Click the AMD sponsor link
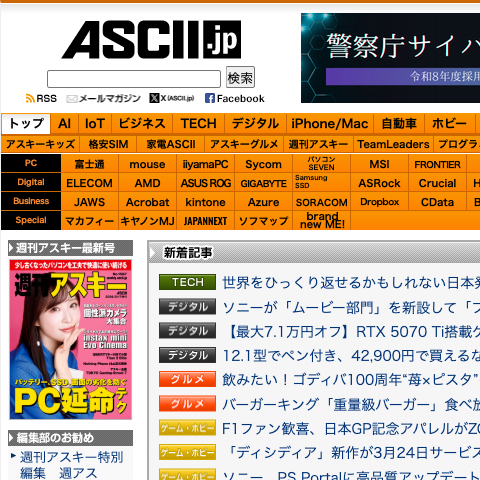The height and width of the screenshot is (480, 480). tap(147, 183)
